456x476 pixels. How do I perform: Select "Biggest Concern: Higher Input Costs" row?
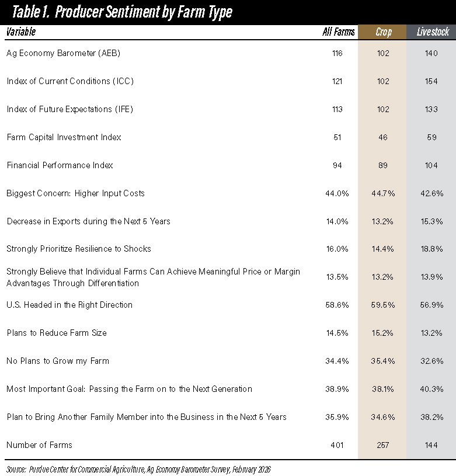pyautogui.click(x=75, y=193)
